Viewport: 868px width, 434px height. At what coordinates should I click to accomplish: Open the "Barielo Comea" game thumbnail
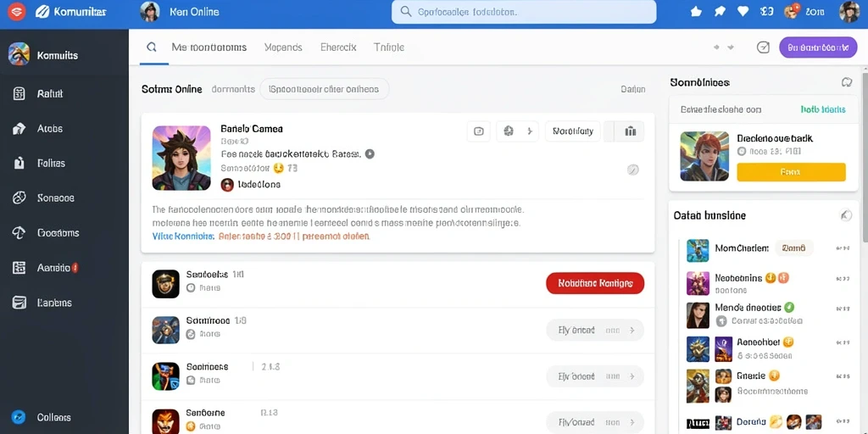tap(181, 158)
